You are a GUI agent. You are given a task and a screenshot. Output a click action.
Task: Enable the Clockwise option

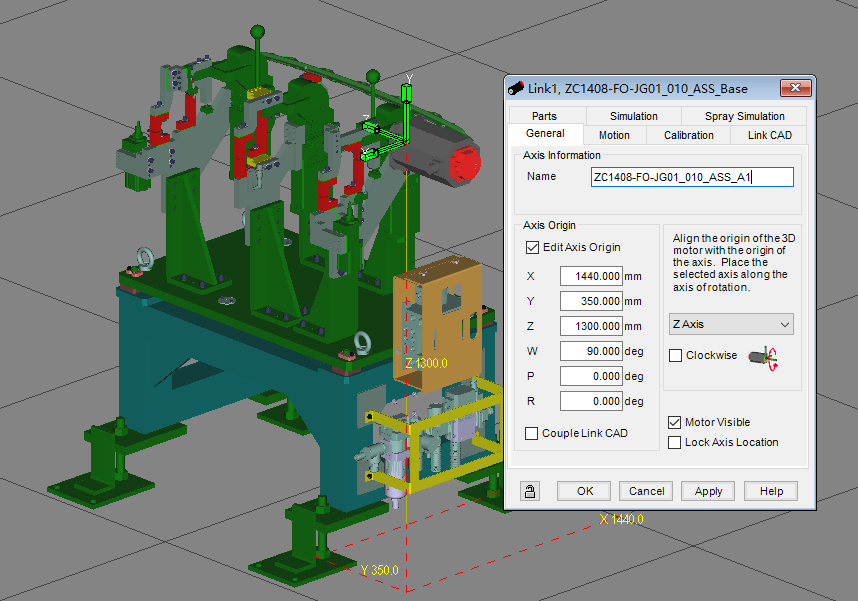pyautogui.click(x=675, y=355)
